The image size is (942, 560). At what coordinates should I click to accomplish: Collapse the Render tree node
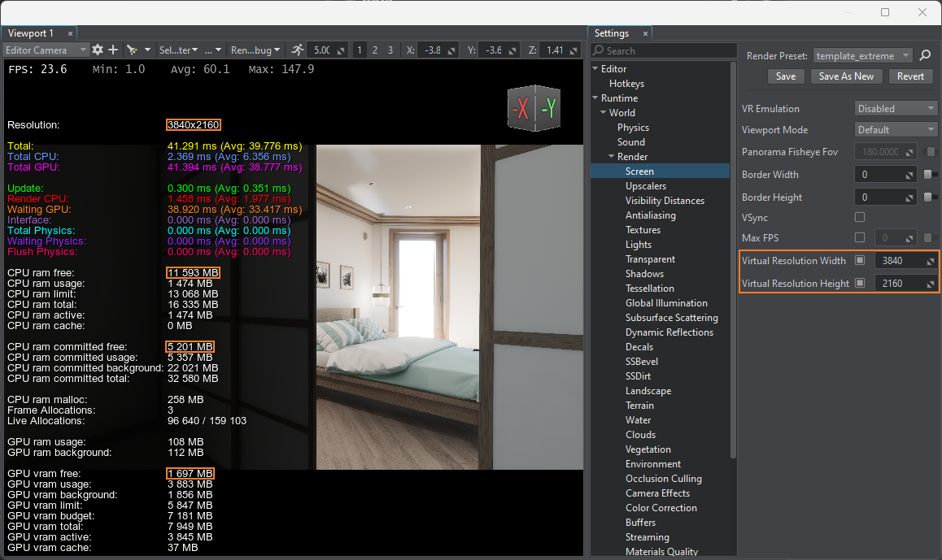pyautogui.click(x=612, y=156)
